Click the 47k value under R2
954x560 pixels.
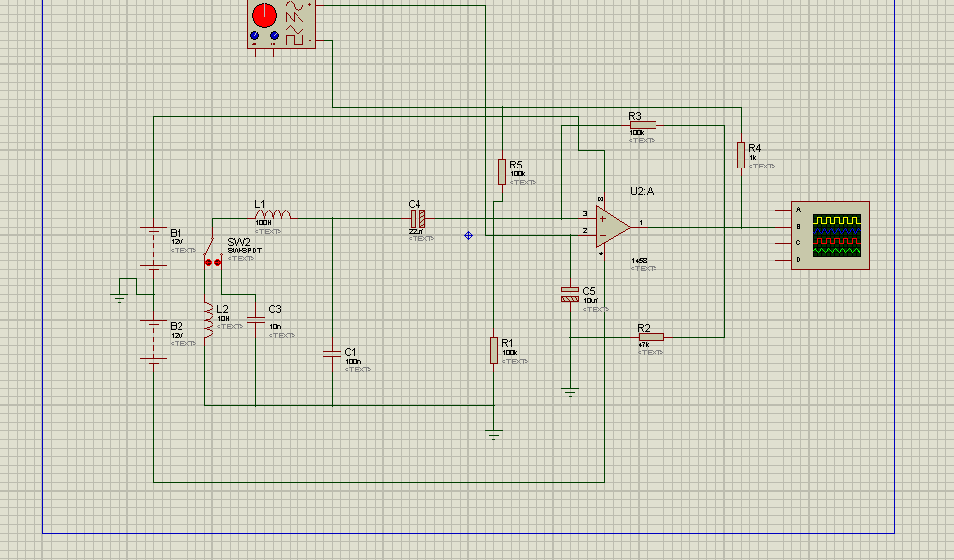[x=643, y=345]
